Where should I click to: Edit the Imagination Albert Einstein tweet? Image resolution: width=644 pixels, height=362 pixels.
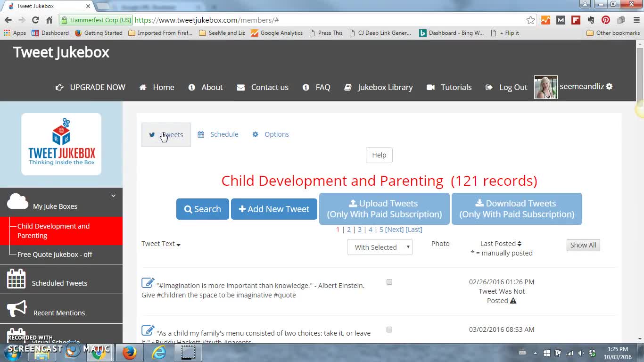point(148,283)
